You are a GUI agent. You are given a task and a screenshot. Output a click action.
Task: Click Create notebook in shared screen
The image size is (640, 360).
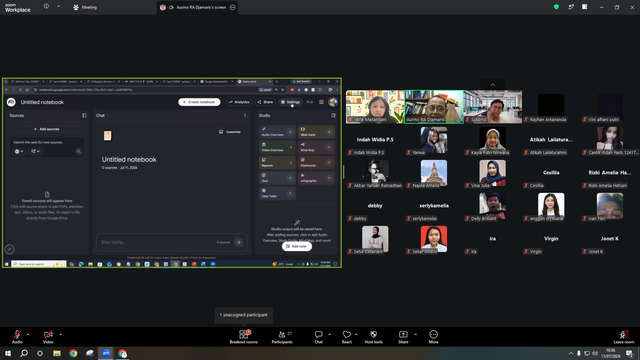coord(199,102)
